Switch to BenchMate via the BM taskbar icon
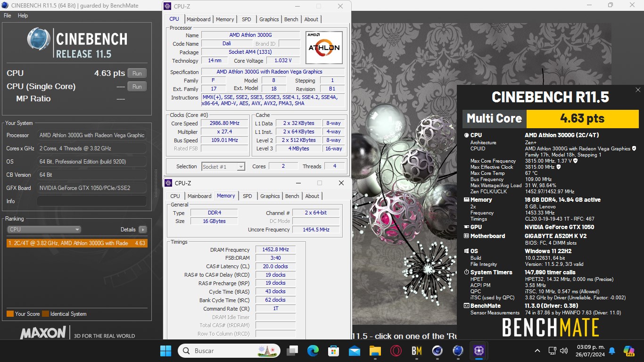Image resolution: width=644 pixels, height=362 pixels. click(416, 351)
